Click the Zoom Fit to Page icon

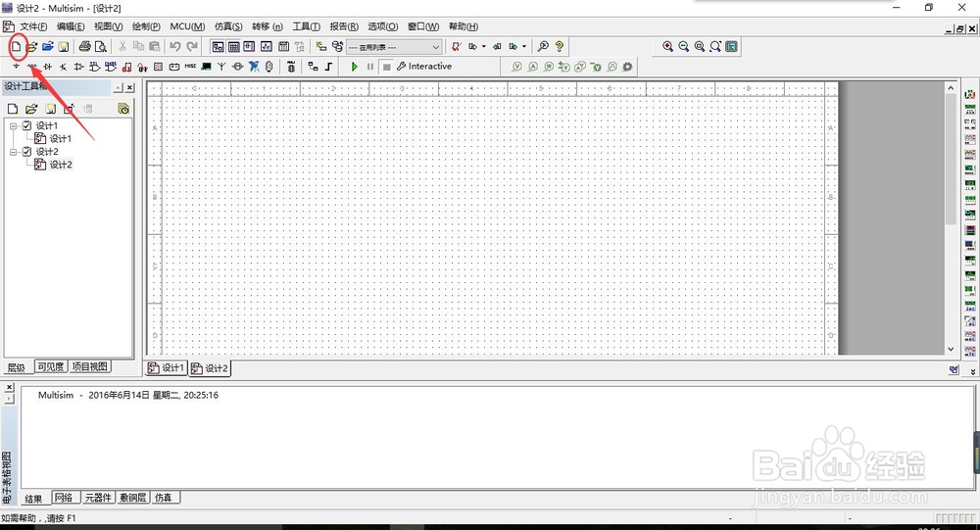715,46
